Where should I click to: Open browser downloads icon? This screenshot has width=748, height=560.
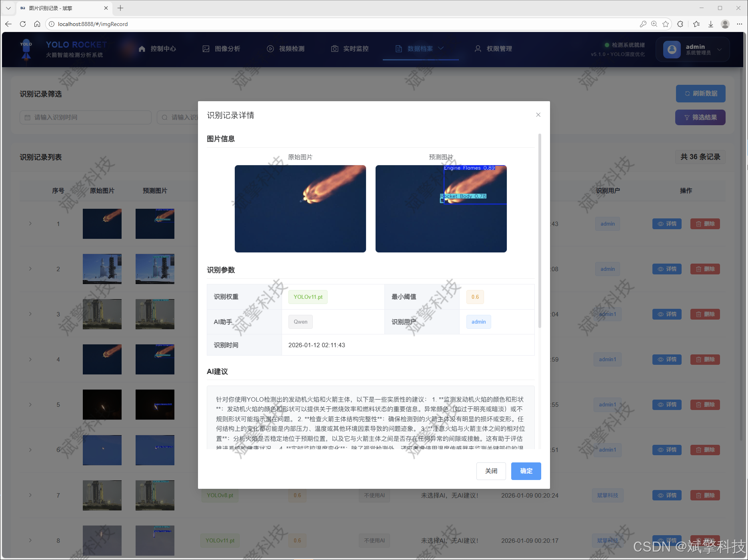[711, 24]
